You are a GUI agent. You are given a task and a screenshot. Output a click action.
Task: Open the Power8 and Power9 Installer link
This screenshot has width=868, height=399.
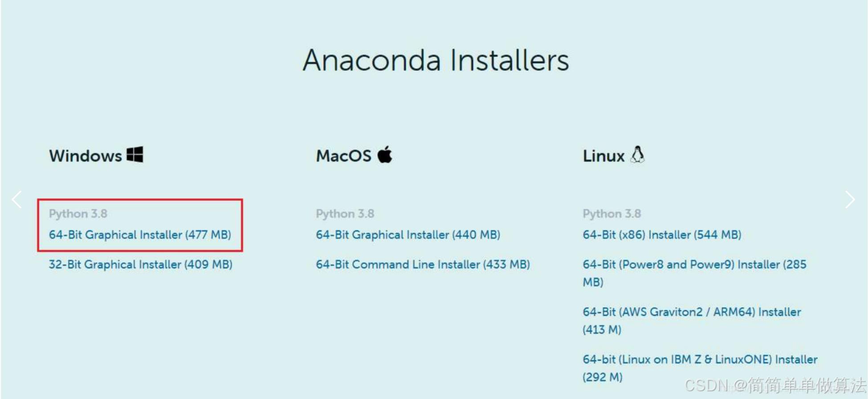(x=694, y=265)
